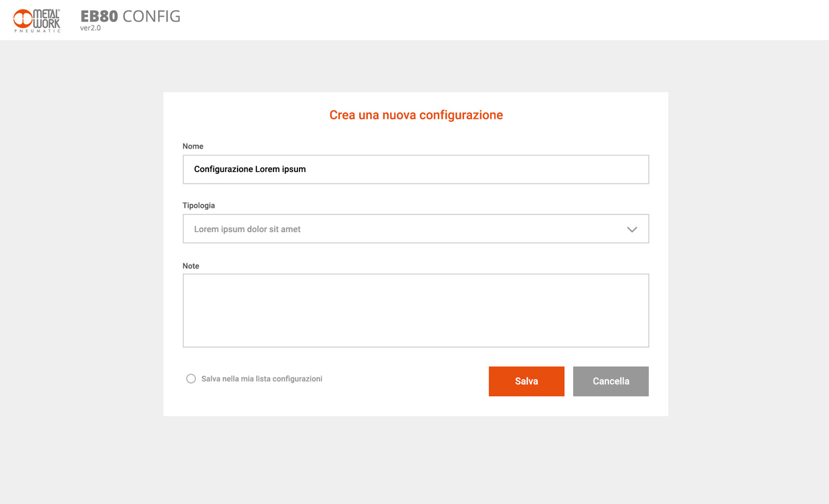829x504 pixels.
Task: Click the Note field label
Action: tap(191, 266)
